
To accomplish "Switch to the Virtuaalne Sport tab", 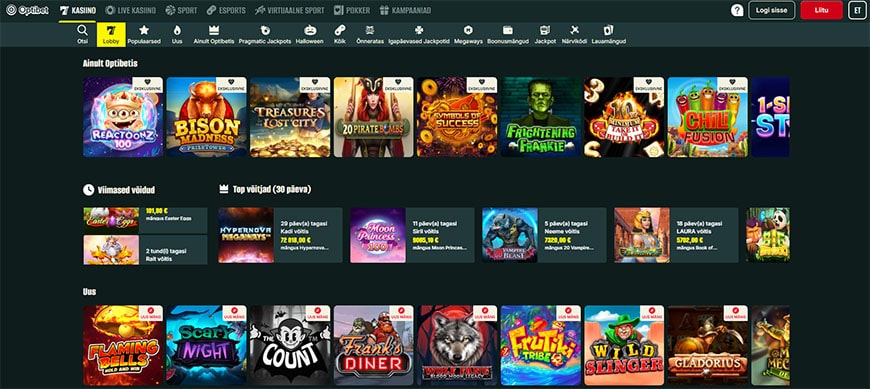I will [290, 10].
